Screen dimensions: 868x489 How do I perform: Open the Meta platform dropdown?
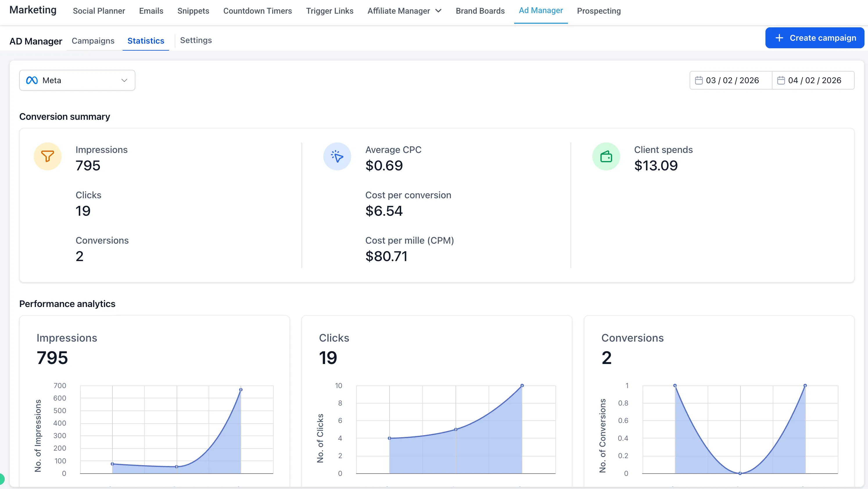click(x=77, y=80)
